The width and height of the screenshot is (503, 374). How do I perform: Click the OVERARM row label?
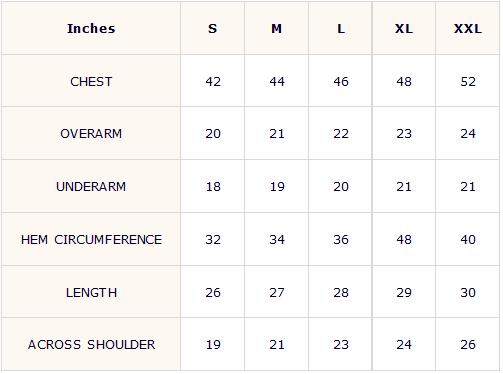coord(91,134)
